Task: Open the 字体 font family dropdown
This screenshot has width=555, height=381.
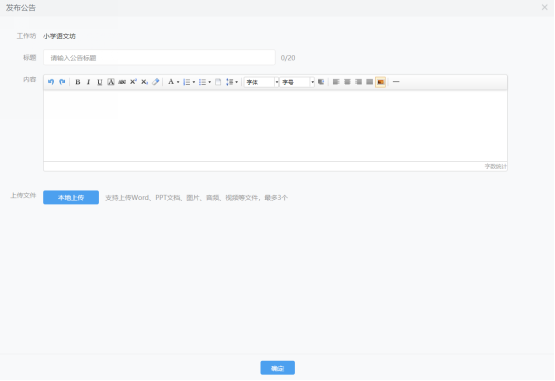Action: 262,82
